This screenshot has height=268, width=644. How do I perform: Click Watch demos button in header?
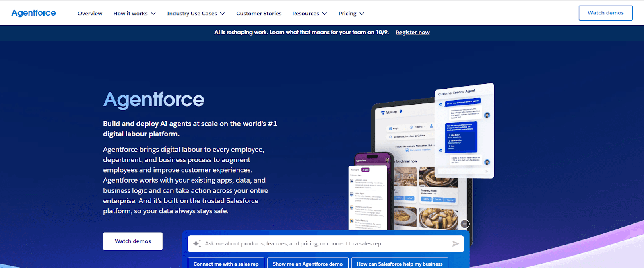click(x=605, y=13)
